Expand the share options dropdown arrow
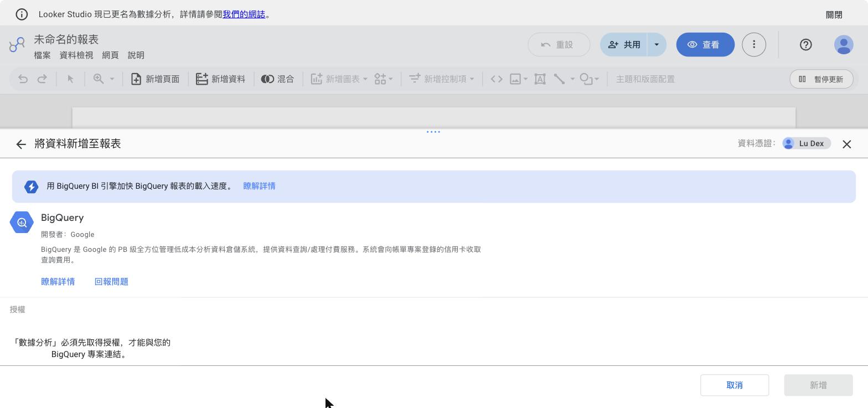868x408 pixels. click(657, 45)
